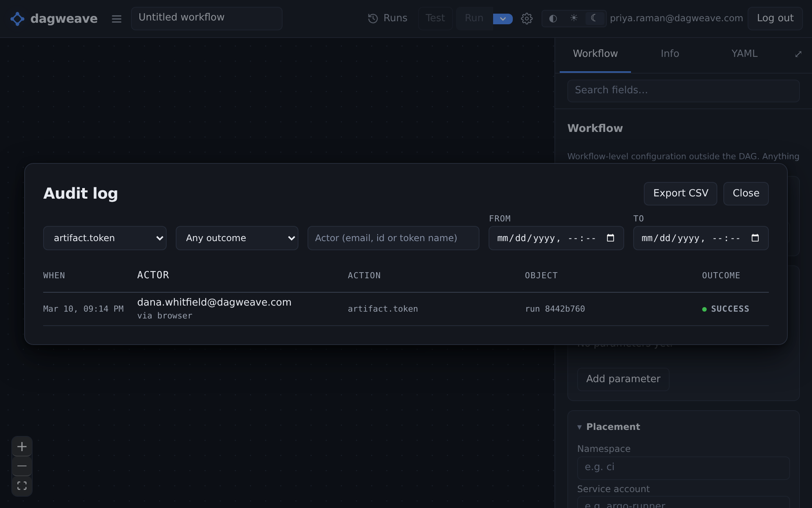Image resolution: width=812 pixels, height=508 pixels.
Task: Click the Actor filter input field
Action: click(x=394, y=238)
